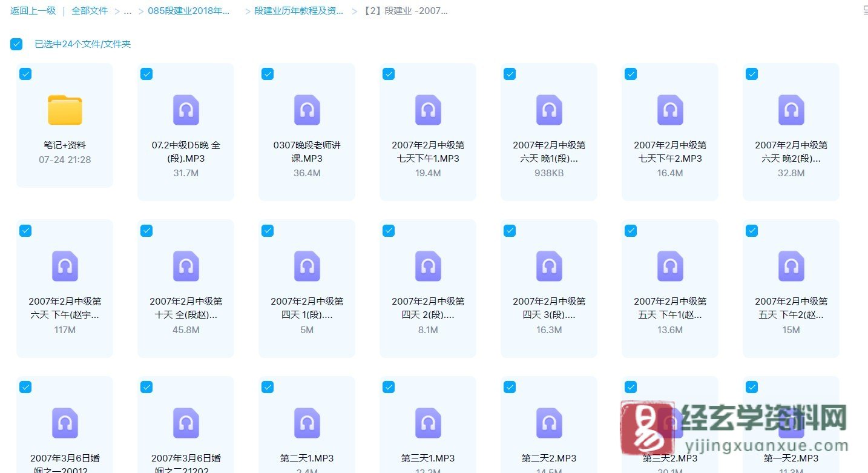Open the 段建业历年教程及资... breadcrumb
This screenshot has width=868, height=473.
tap(298, 11)
